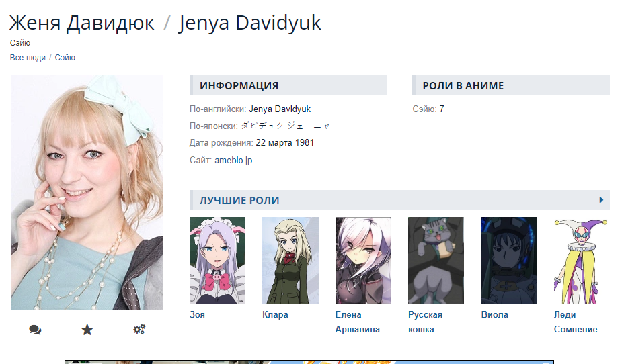Click the Русская кошка name link

[425, 322]
